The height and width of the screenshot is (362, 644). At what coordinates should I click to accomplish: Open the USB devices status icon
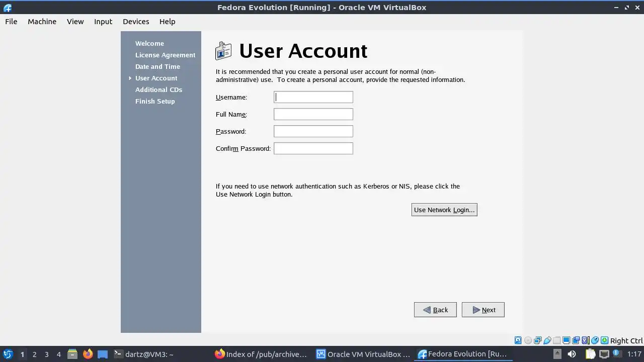547,340
